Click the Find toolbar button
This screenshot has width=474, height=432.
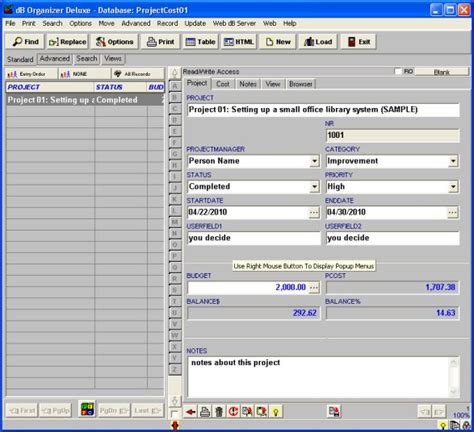pos(25,42)
